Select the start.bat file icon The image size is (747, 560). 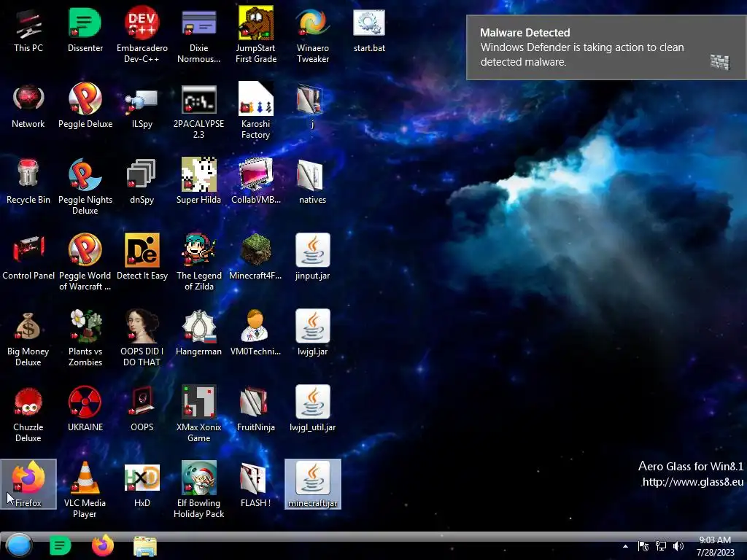[369, 31]
